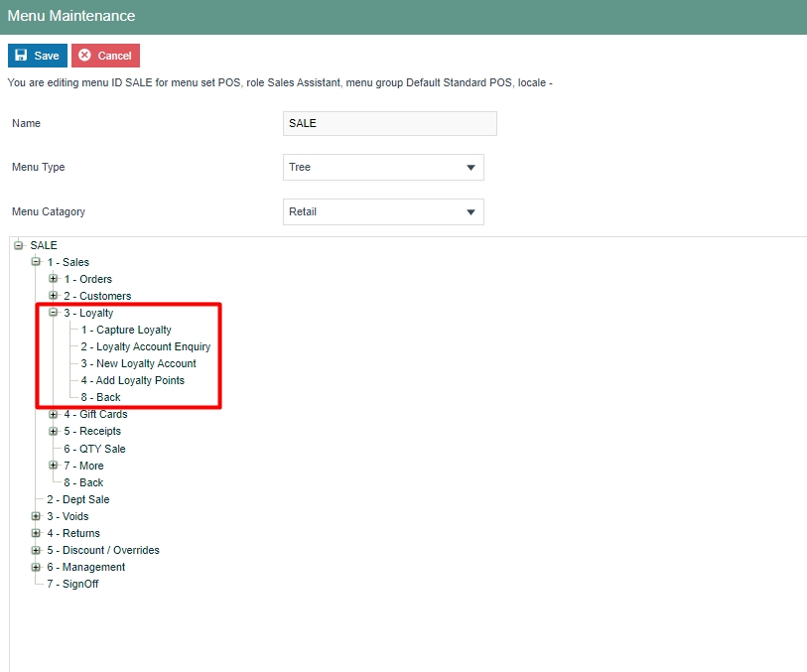Expand the 1 - Orders node
Screen dimensions: 807x672
click(54, 279)
